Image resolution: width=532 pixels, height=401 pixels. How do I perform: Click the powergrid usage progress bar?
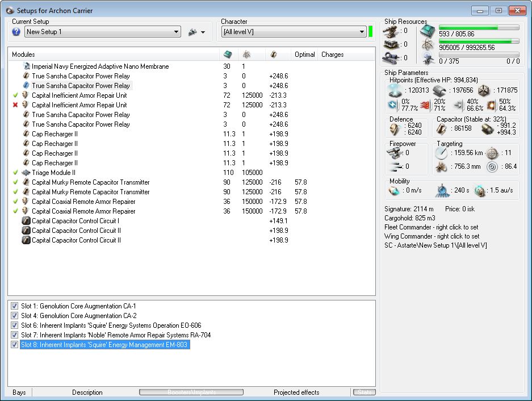click(479, 41)
